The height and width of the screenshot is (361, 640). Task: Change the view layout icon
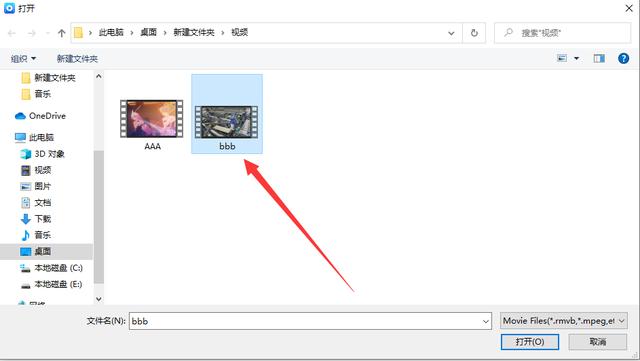pos(562,58)
